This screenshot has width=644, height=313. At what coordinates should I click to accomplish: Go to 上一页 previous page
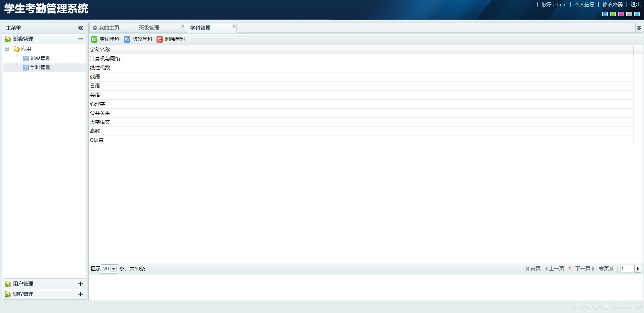555,269
